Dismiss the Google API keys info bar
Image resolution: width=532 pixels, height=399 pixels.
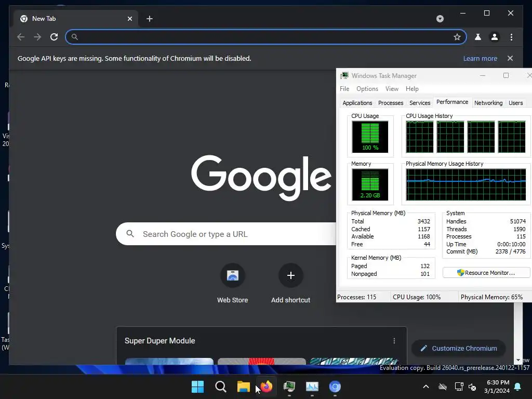click(x=510, y=58)
